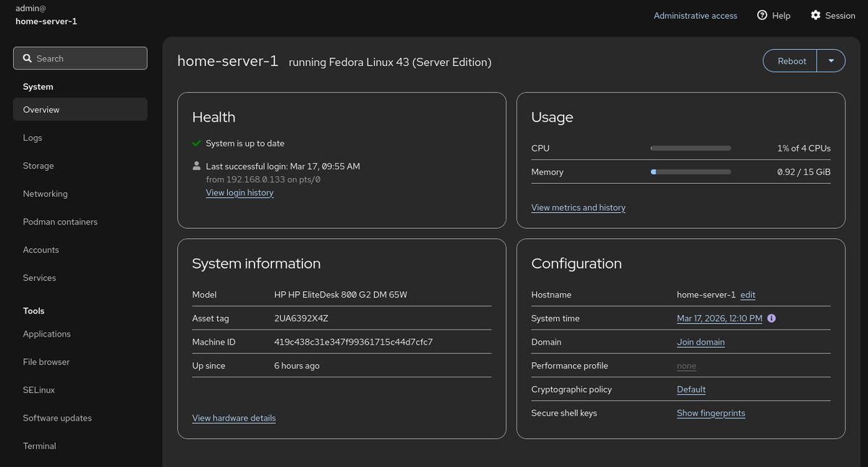Click View login history under Health
Image resolution: width=868 pixels, height=467 pixels.
pos(239,192)
